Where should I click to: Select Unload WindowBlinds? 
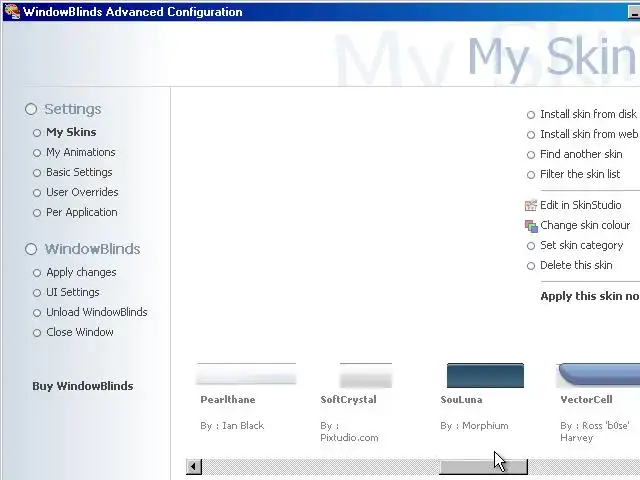[x=97, y=312]
